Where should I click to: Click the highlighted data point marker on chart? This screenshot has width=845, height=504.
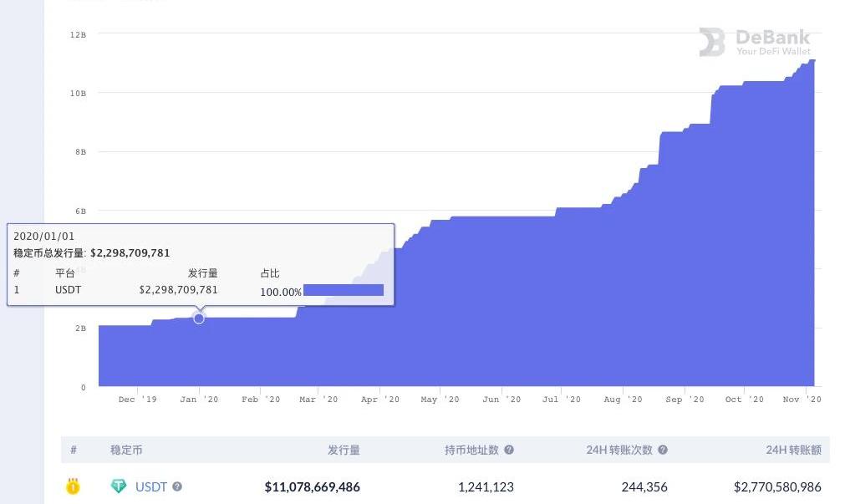pos(199,318)
